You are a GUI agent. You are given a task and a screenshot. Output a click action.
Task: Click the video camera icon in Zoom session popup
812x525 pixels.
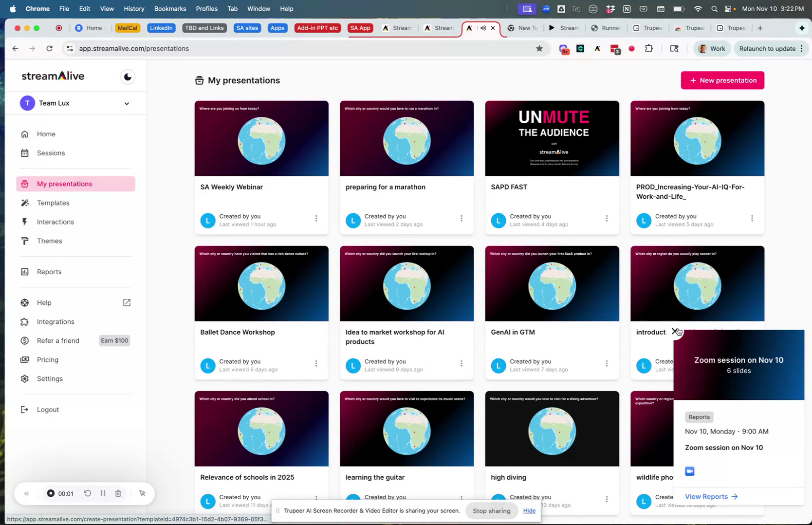point(689,471)
